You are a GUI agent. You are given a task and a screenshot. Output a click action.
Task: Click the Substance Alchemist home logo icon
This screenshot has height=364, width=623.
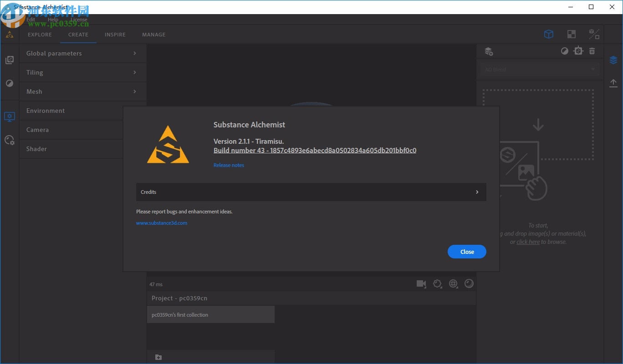pyautogui.click(x=10, y=35)
